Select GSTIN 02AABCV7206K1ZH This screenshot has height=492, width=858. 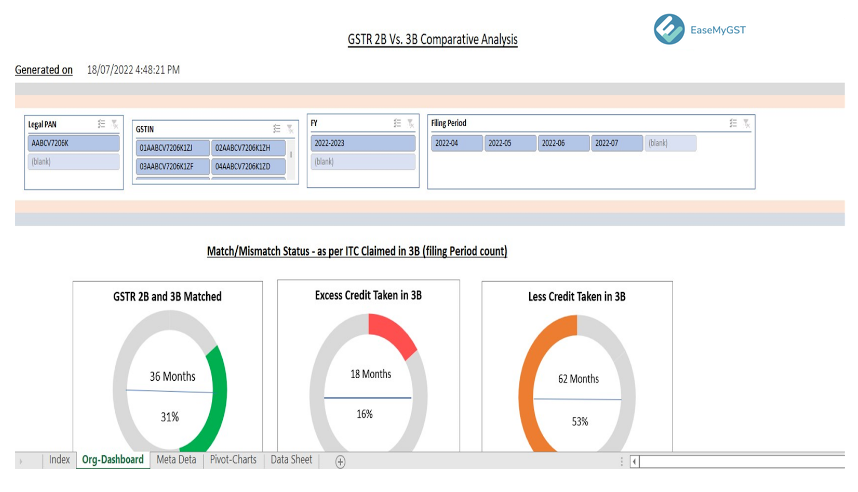[x=248, y=148]
